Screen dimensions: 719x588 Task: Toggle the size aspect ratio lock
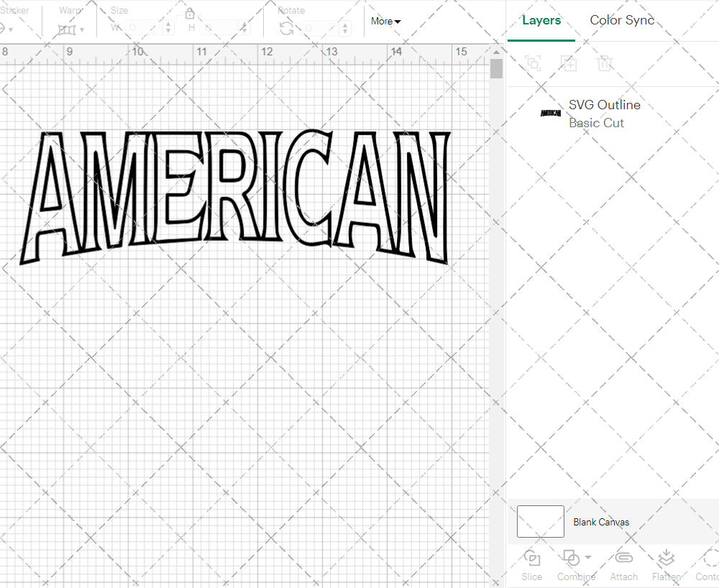click(x=189, y=13)
